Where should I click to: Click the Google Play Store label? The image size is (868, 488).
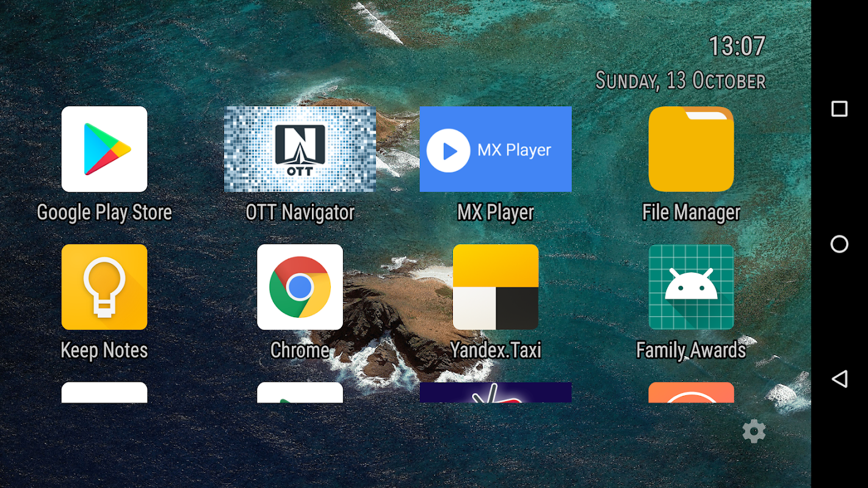point(104,212)
